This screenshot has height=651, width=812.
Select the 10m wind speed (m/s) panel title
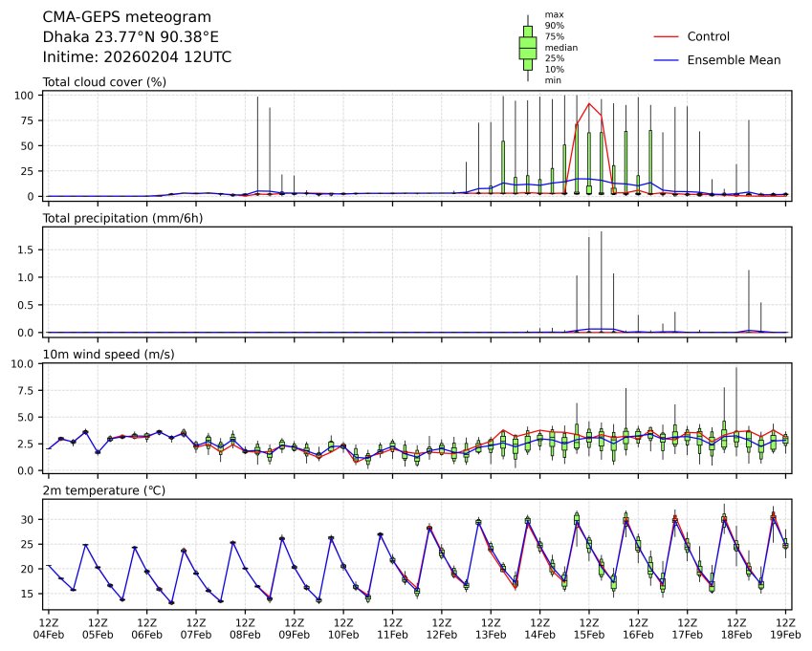coord(108,355)
